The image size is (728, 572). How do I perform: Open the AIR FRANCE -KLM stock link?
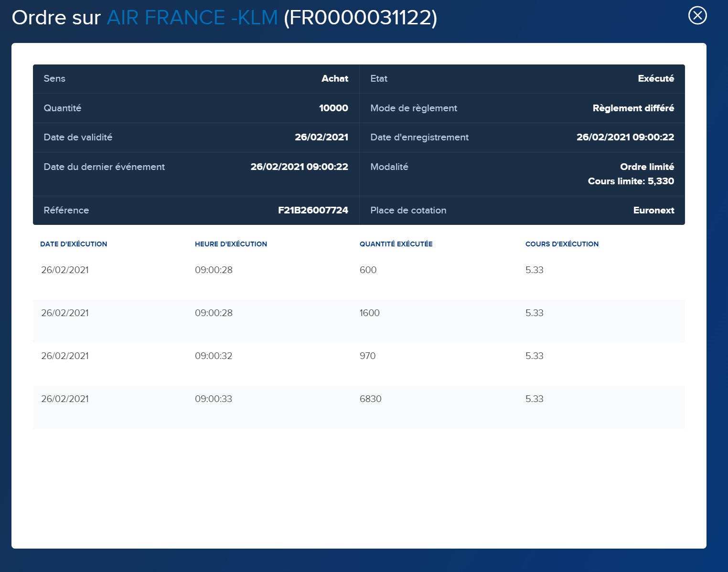tap(192, 18)
